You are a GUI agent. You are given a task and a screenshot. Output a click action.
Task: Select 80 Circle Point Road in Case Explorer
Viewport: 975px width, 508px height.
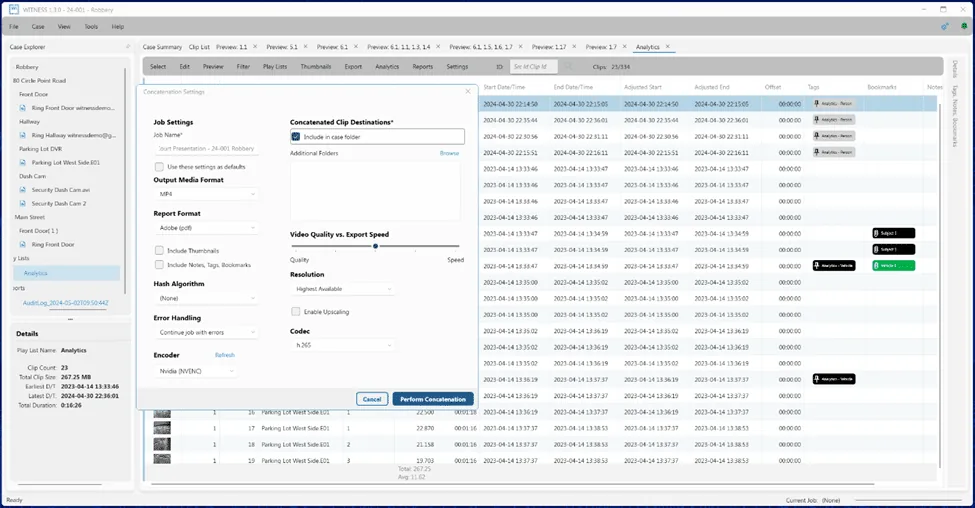(x=39, y=81)
